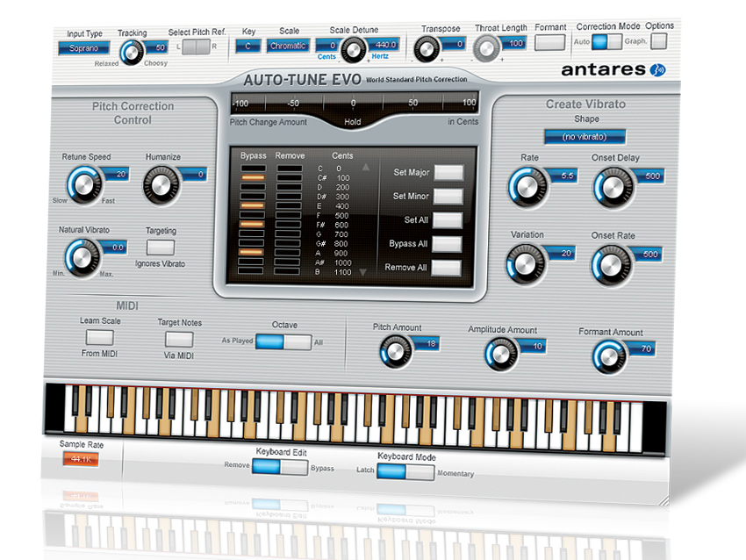Click the Natural Vibrato value field showing 0.0
The width and height of the screenshot is (746, 560).
click(x=115, y=248)
